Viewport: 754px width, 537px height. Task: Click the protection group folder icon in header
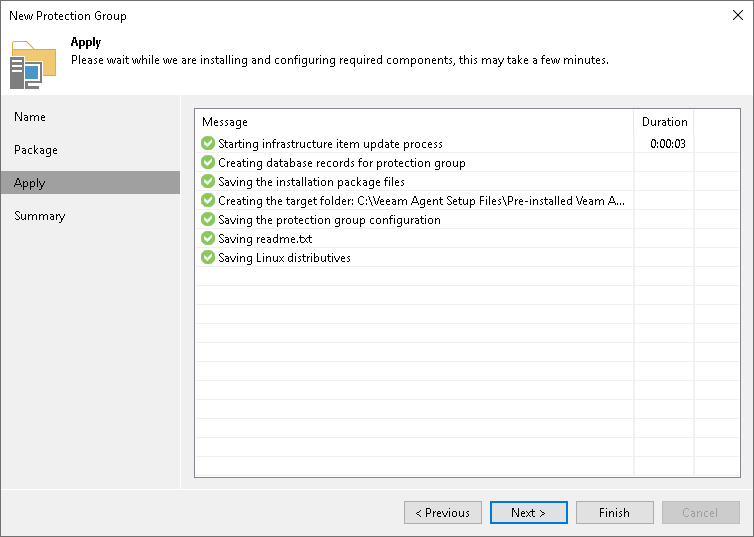33,65
